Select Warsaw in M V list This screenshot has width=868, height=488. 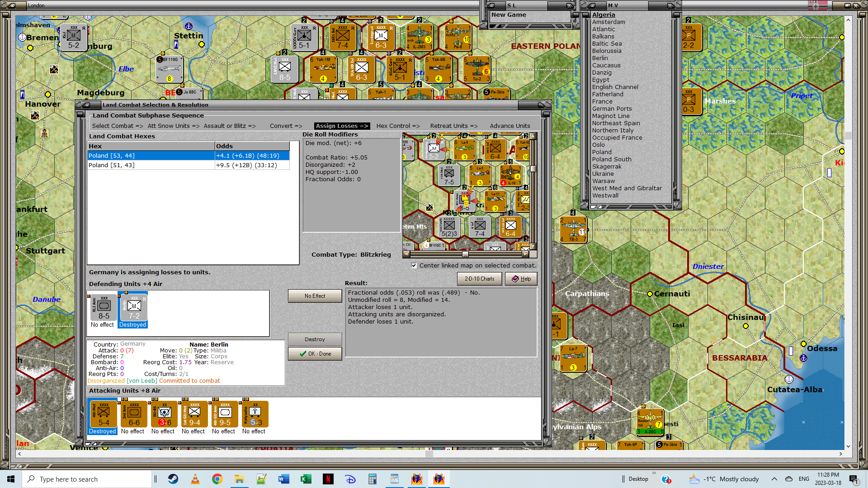(x=604, y=181)
